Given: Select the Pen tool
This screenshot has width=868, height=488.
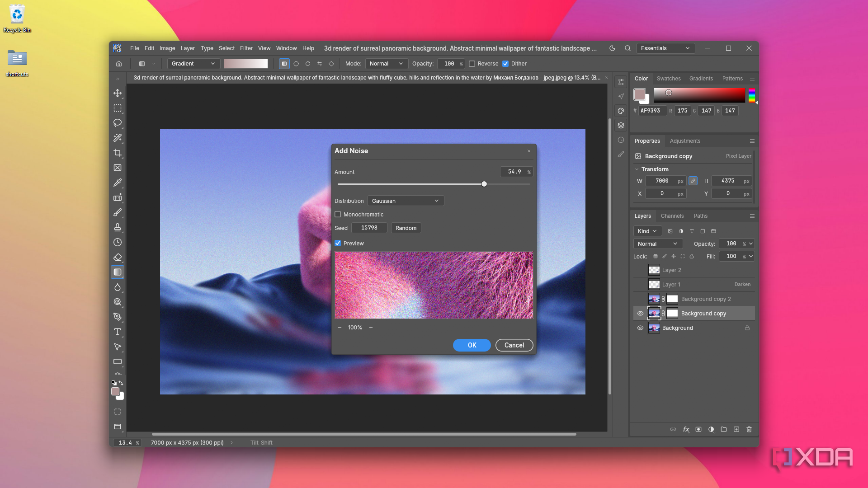Looking at the screenshot, I should [x=118, y=317].
